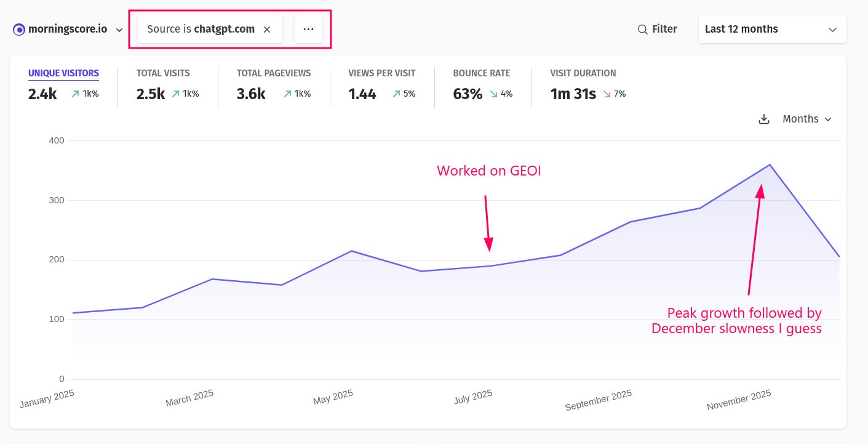Click the morningscore.io site logo icon
Screen dimensions: 868x444
coord(19,30)
